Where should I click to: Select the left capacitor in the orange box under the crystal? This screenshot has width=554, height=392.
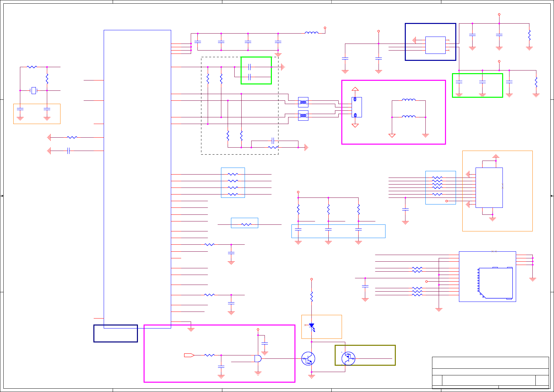pos(20,109)
